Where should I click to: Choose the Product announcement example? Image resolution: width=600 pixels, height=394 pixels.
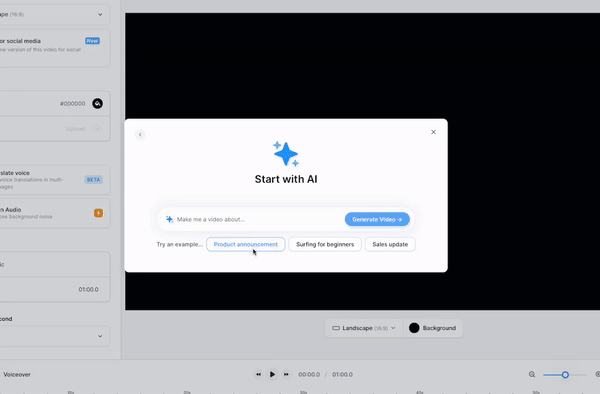(x=246, y=244)
